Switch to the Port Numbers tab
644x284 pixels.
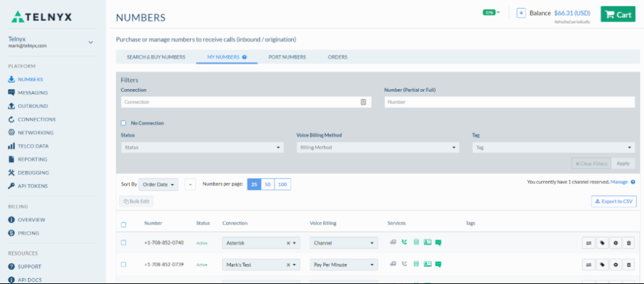point(286,57)
